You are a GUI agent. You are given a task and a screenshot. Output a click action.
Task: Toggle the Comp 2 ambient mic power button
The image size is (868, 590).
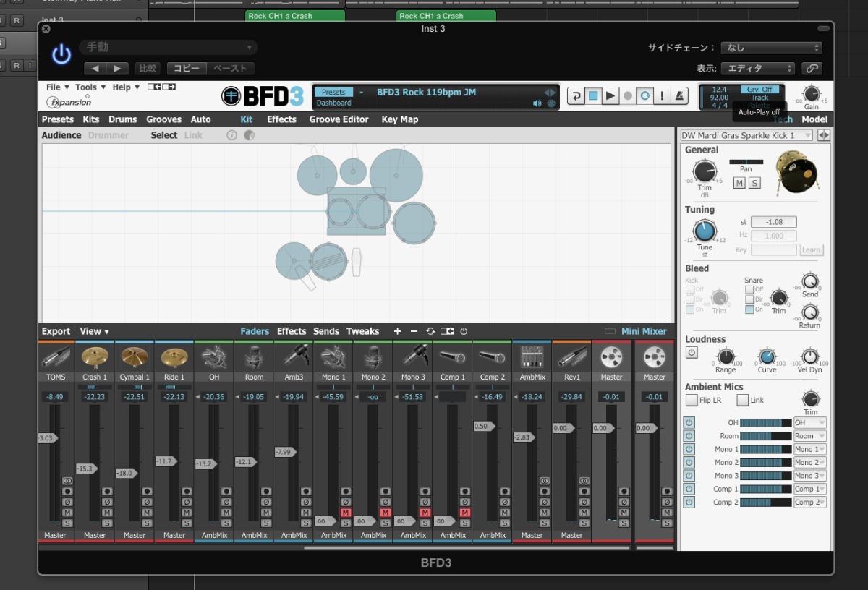689,502
